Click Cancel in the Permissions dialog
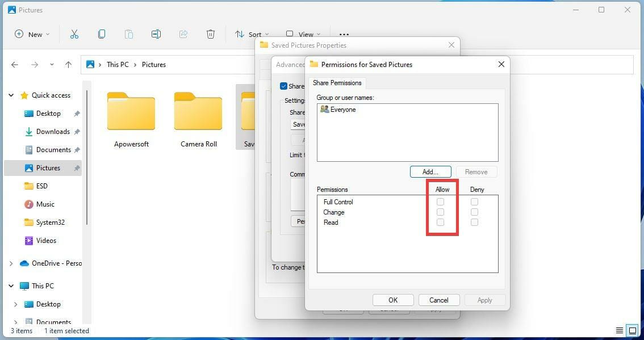Viewport: 644px width, 340px height. [438, 300]
